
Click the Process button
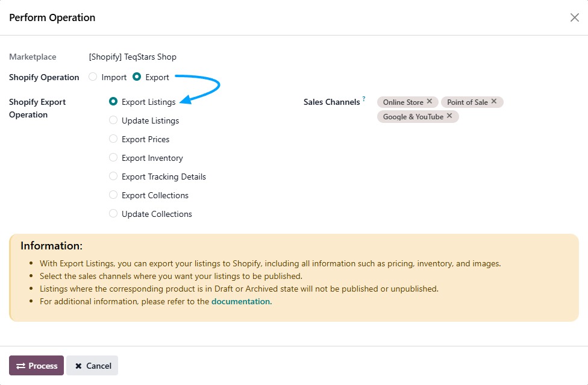36,366
